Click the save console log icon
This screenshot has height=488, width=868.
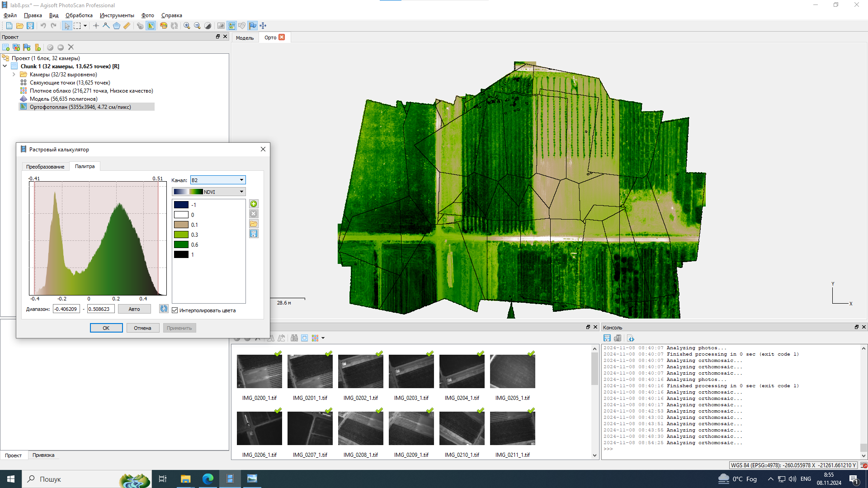pyautogui.click(x=607, y=338)
